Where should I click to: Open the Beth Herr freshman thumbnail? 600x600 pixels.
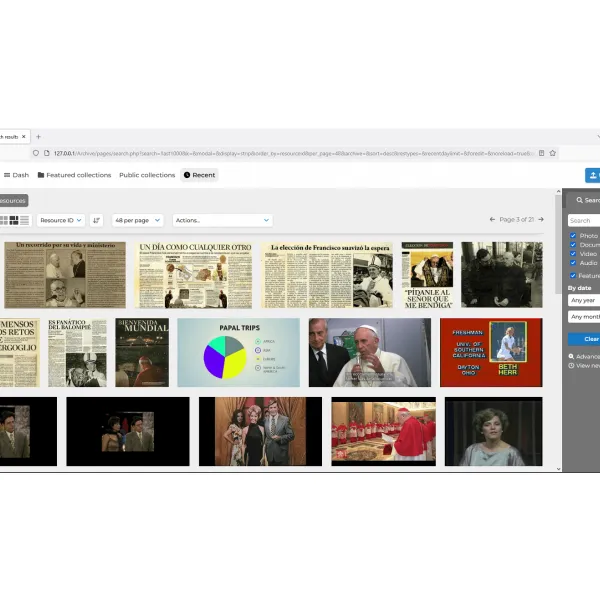(x=491, y=352)
